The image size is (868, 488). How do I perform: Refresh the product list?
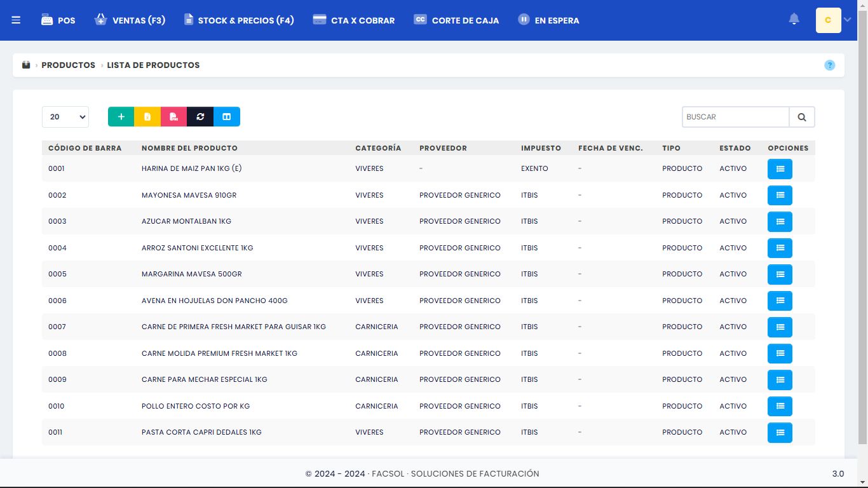pyautogui.click(x=200, y=117)
